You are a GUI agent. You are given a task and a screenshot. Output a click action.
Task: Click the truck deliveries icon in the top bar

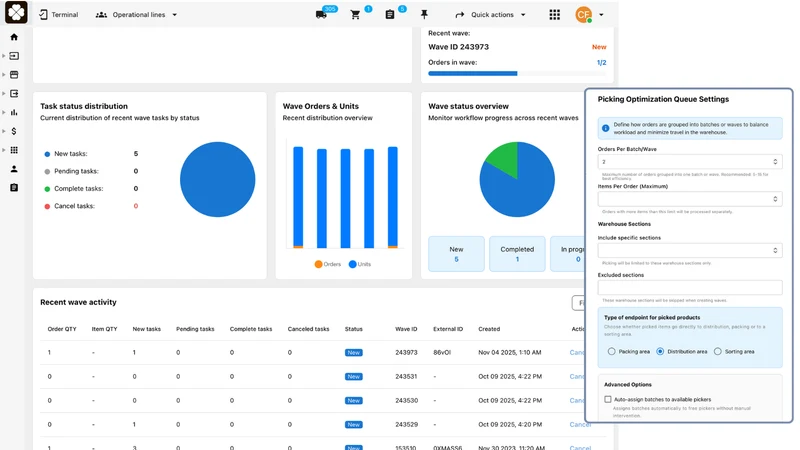click(x=321, y=15)
